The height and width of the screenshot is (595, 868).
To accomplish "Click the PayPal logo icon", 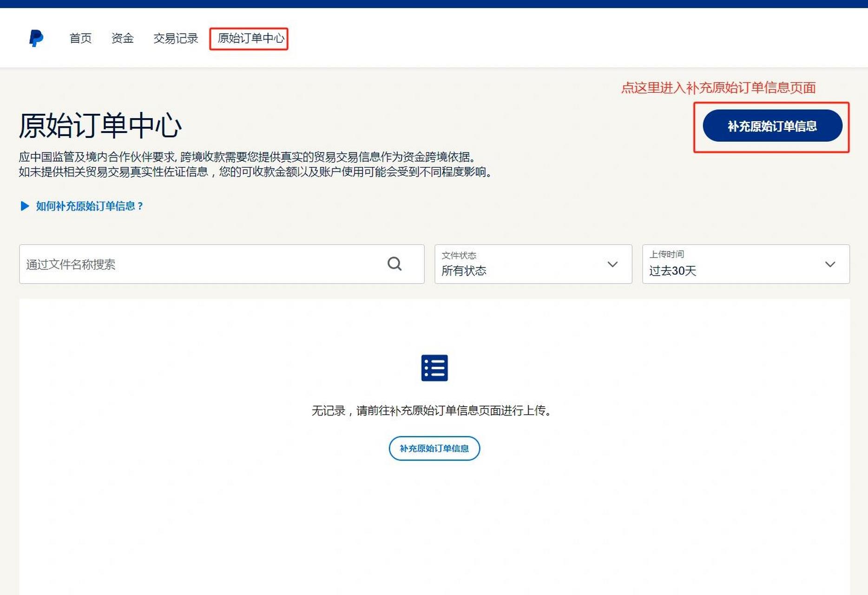I will [x=36, y=38].
